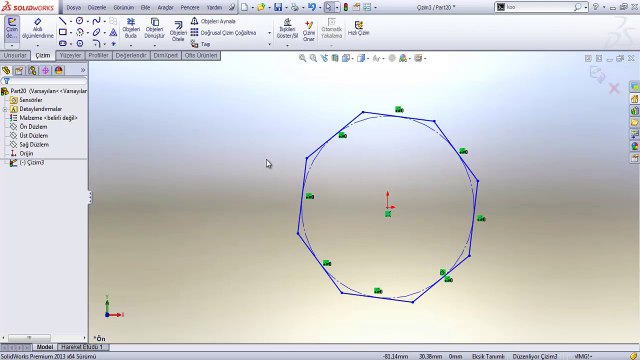Click Doğrusal Çizim Çoğaltma pattern tool
Screen dimensions: 640x360
pyautogui.click(x=223, y=33)
